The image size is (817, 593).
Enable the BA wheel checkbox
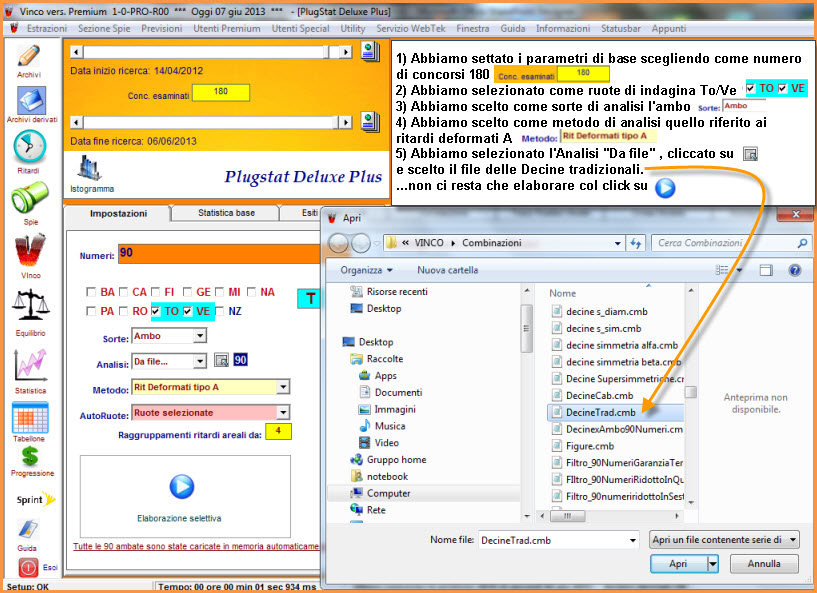(x=91, y=292)
